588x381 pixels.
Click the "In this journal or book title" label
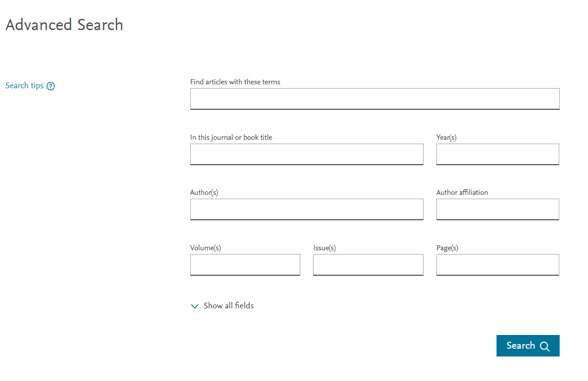pos(231,137)
